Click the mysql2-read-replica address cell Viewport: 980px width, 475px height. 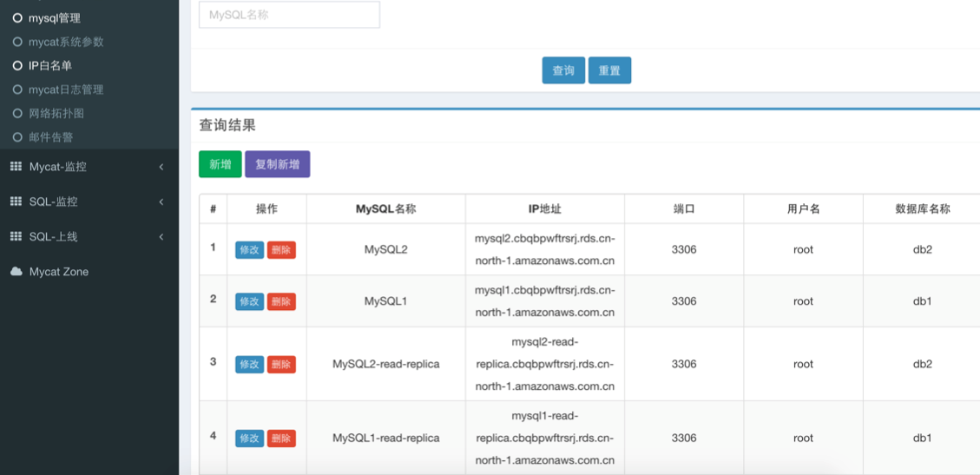545,365
